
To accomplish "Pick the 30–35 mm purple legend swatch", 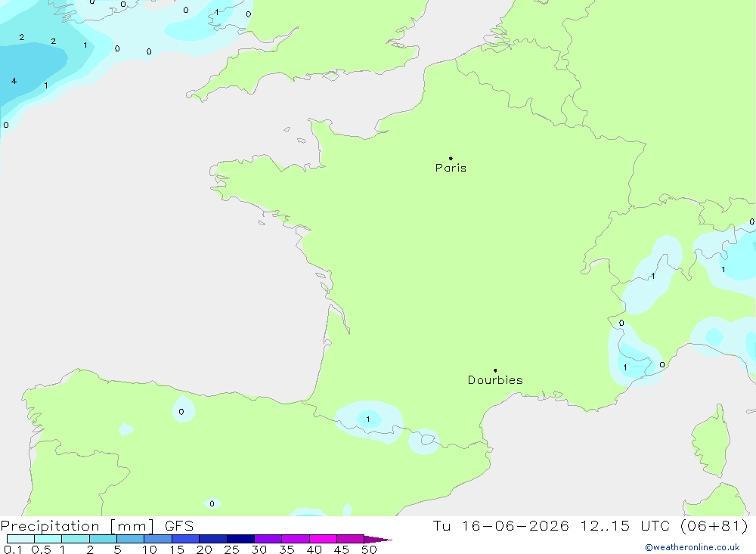I will pyautogui.click(x=268, y=539).
